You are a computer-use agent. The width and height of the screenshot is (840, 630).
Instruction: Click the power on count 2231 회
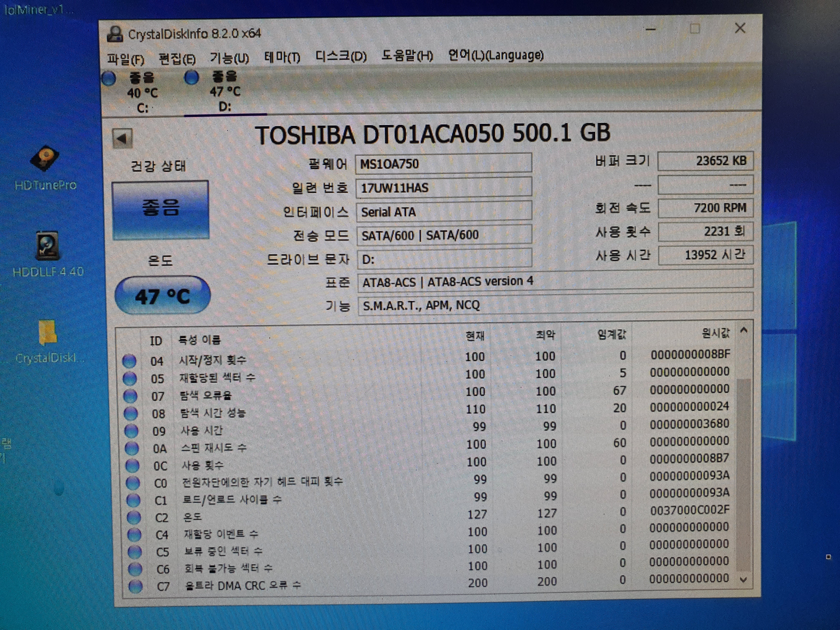(706, 232)
